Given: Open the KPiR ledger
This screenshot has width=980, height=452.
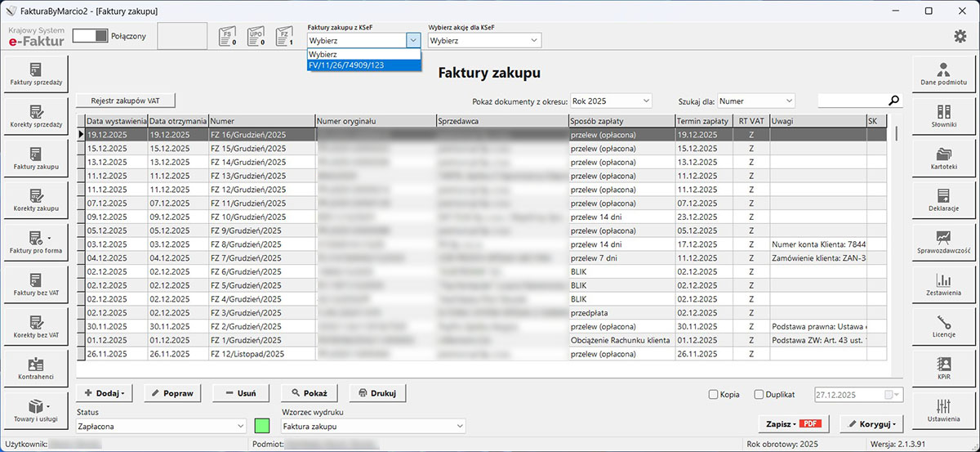Looking at the screenshot, I should pos(943,366).
